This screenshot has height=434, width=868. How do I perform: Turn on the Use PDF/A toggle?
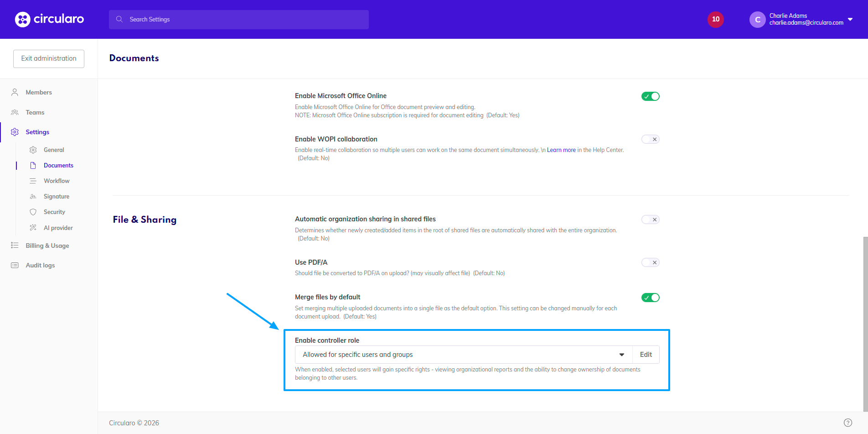(x=650, y=262)
